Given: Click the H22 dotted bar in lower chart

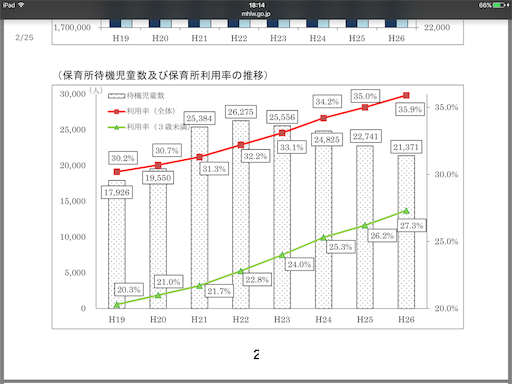Looking at the screenshot, I should (x=241, y=214).
